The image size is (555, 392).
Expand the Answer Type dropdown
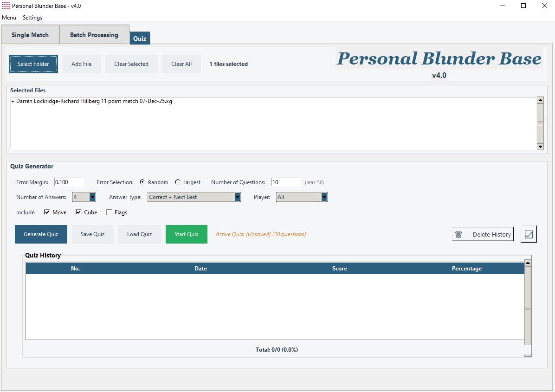click(x=237, y=197)
